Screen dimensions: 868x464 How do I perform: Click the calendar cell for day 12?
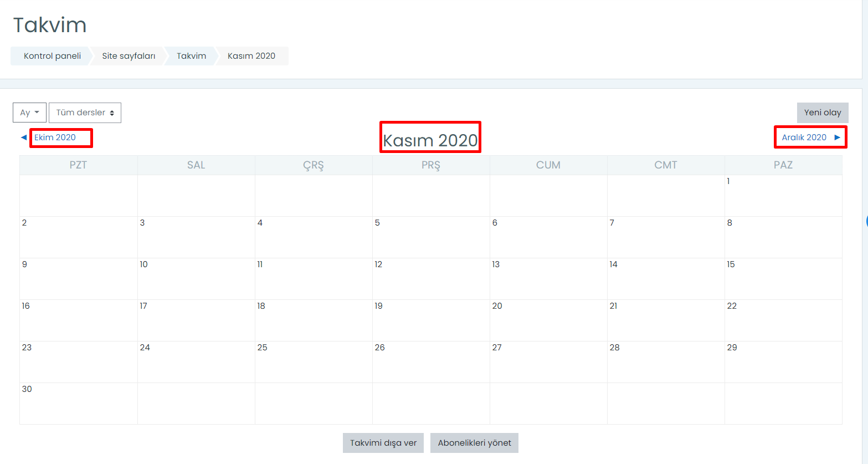coord(431,279)
